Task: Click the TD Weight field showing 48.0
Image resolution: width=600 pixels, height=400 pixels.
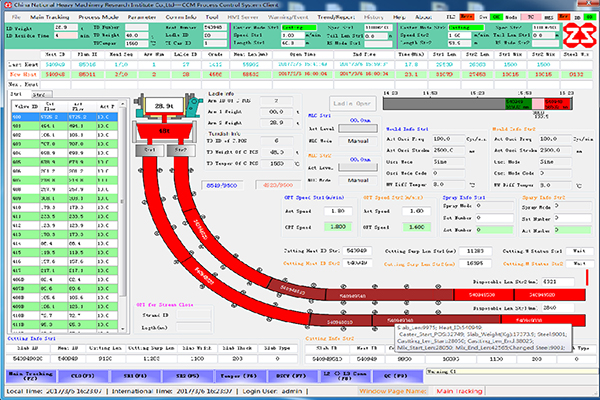Action: point(137,36)
